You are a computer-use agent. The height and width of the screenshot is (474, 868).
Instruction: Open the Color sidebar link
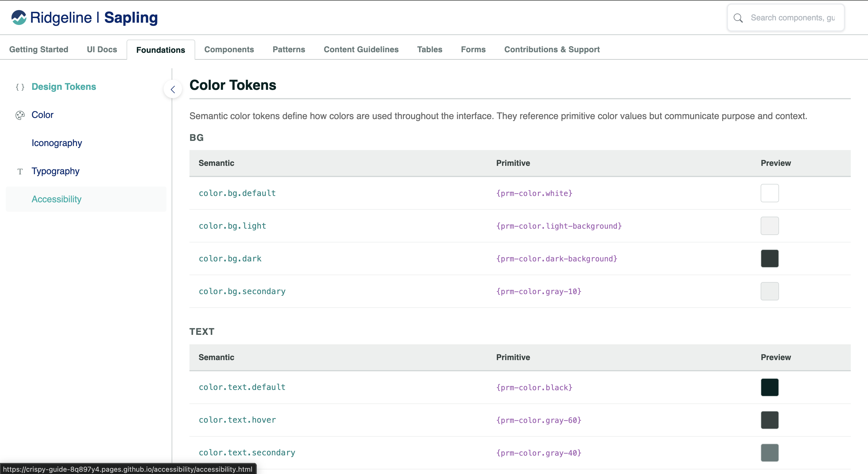[x=42, y=115]
